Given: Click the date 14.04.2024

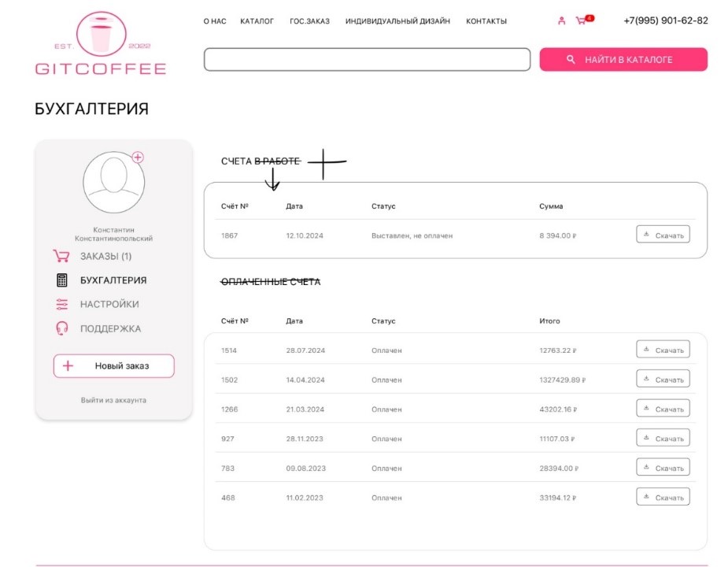Looking at the screenshot, I should [305, 380].
